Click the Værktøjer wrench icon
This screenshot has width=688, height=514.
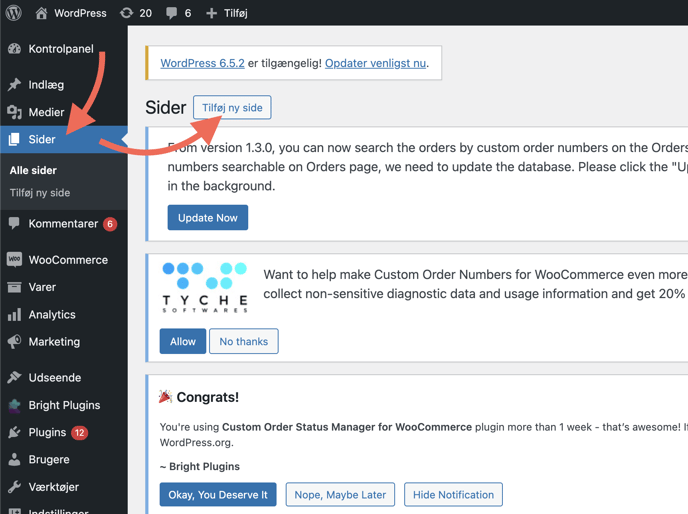(14, 487)
